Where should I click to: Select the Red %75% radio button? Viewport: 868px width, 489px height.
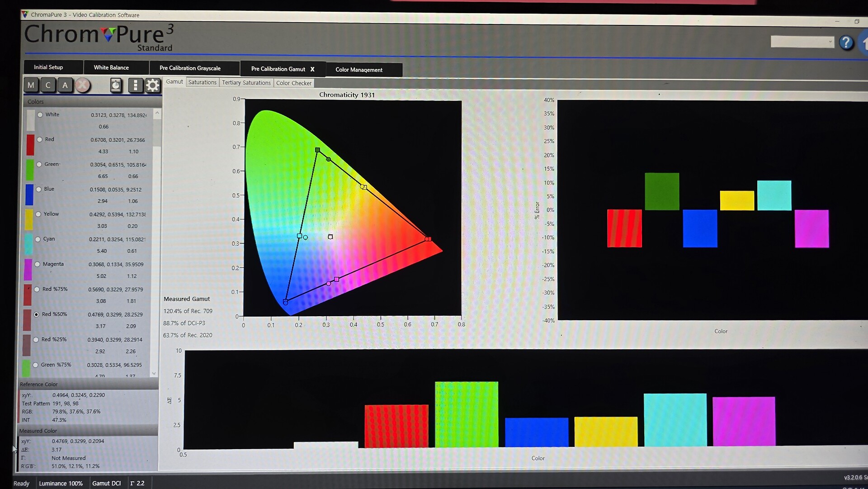(x=37, y=290)
